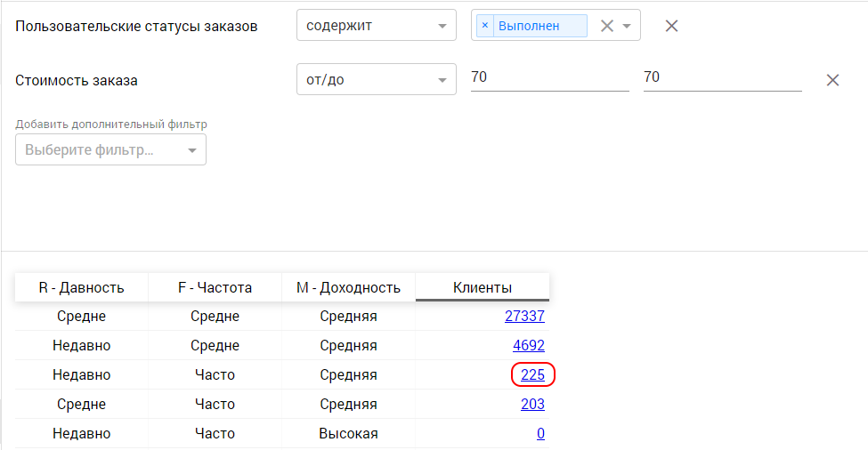Remove the order statuses filter row
This screenshot has height=450, width=868.
coord(672,26)
